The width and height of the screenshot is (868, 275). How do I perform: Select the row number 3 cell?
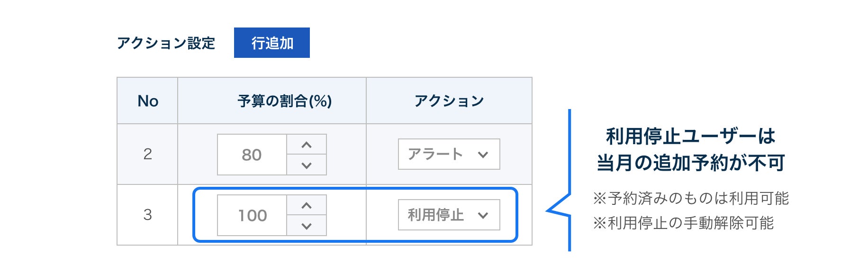pyautogui.click(x=147, y=215)
